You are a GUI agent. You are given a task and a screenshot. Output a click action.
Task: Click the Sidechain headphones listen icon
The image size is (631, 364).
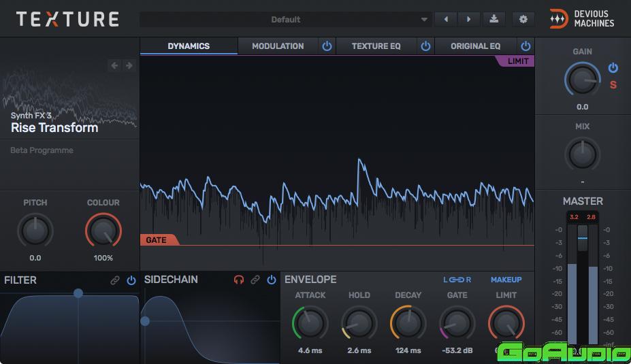(x=239, y=280)
